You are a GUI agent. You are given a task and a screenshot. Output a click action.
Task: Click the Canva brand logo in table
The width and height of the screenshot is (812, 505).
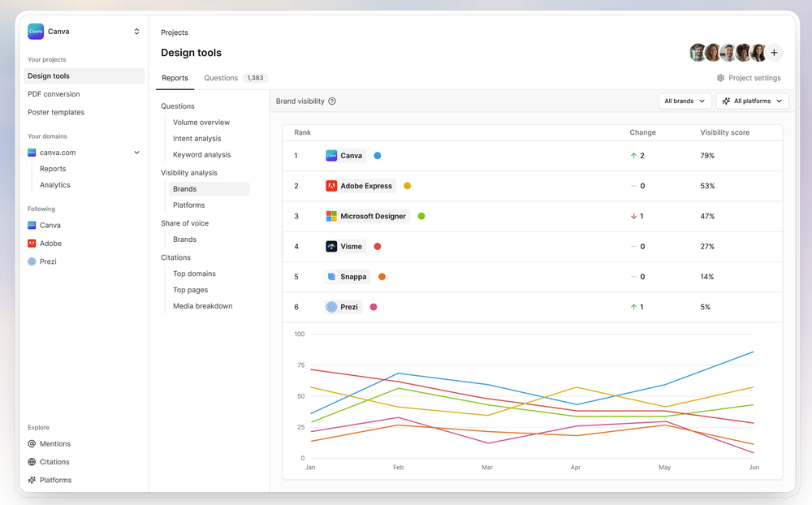coord(331,155)
